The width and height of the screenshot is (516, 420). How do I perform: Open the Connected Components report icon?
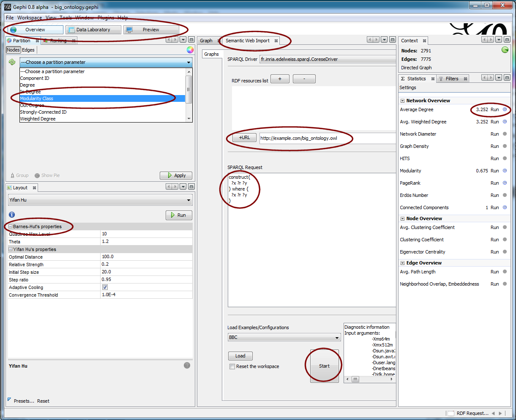505,207
